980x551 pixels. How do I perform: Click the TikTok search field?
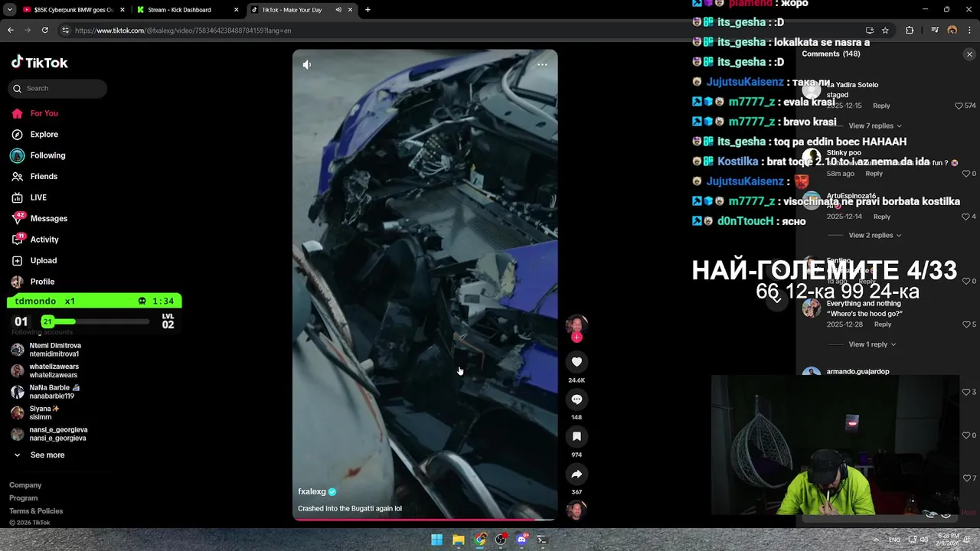[x=57, y=88]
